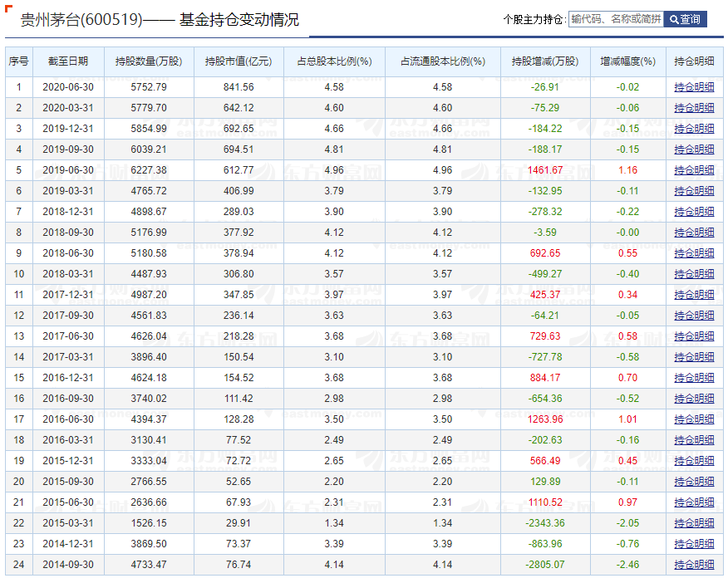Click the 增减幅度(%) column header
Viewport: 728px width, 583px height.
pyautogui.click(x=627, y=61)
